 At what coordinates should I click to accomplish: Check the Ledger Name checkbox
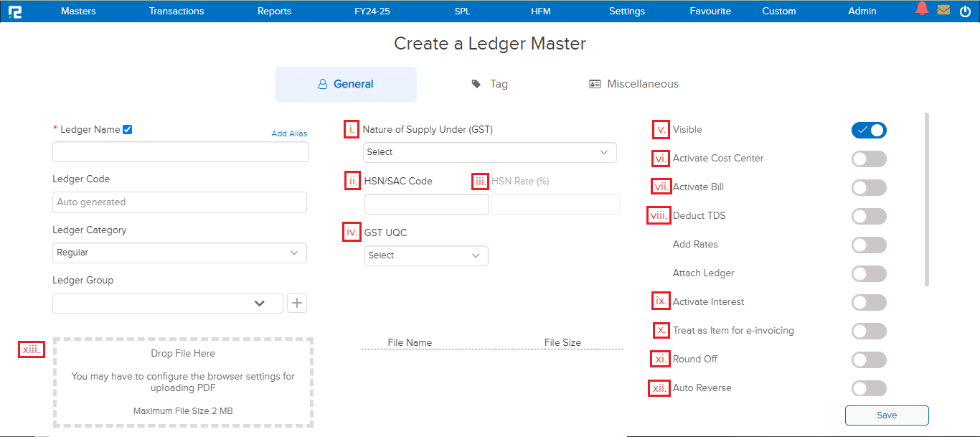128,130
